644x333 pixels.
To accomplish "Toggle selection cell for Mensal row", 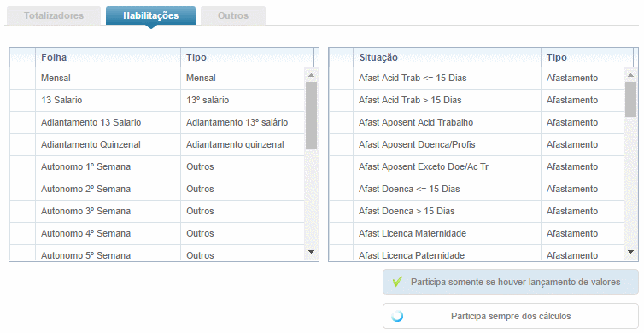I will 22,78.
